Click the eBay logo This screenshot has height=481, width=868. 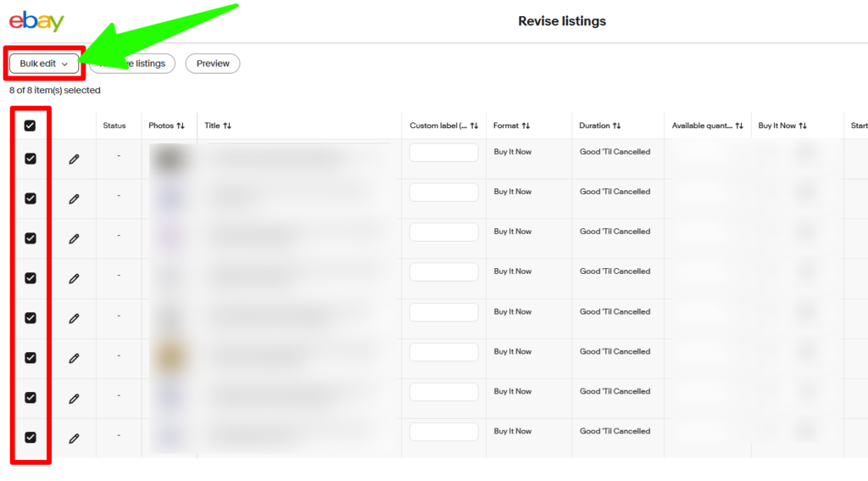coord(36,21)
